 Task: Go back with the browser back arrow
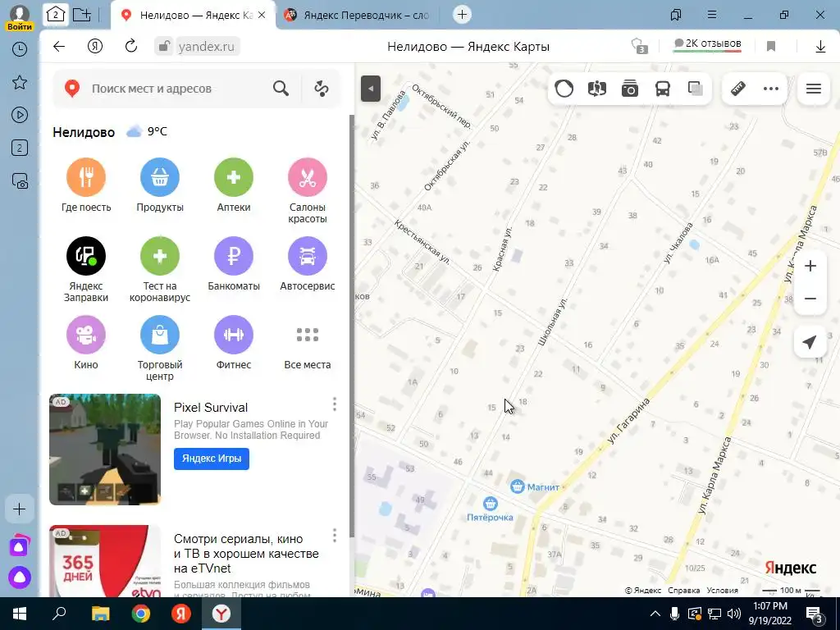click(59, 47)
